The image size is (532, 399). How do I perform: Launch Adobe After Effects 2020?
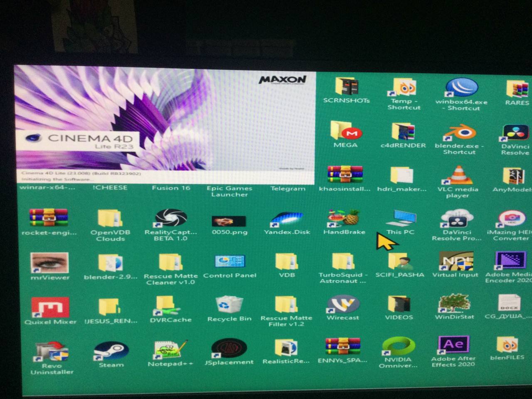click(x=453, y=345)
